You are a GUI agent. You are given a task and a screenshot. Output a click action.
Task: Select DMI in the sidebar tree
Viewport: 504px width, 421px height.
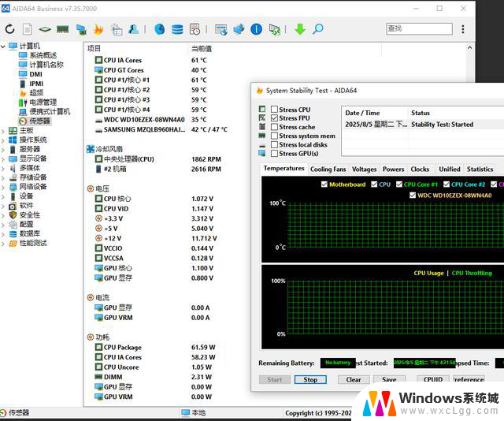(35, 74)
